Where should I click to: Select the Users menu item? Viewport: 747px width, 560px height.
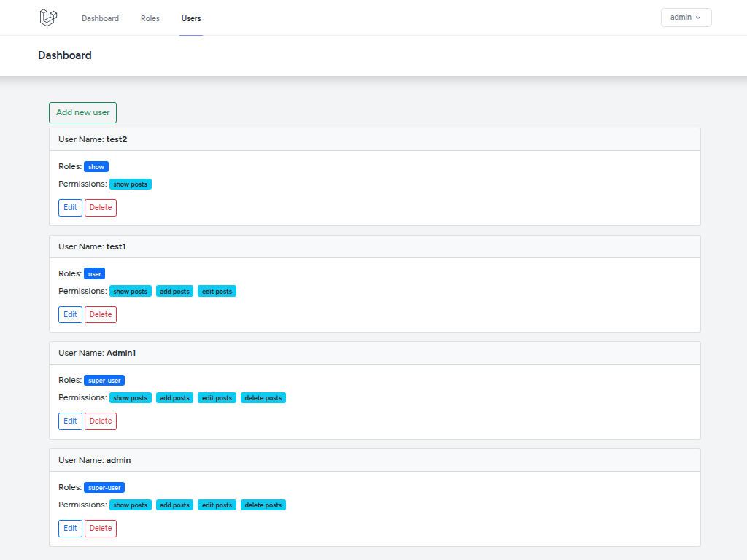pyautogui.click(x=190, y=18)
